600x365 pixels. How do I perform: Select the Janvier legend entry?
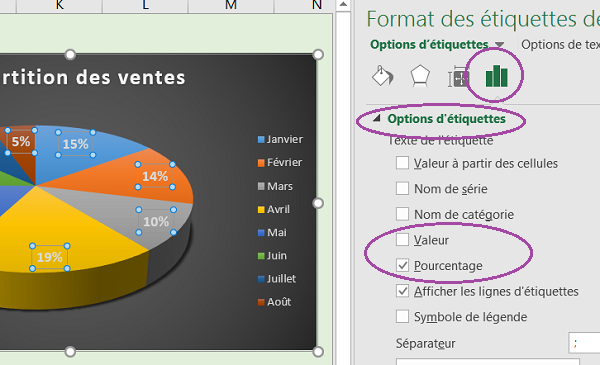tap(280, 139)
